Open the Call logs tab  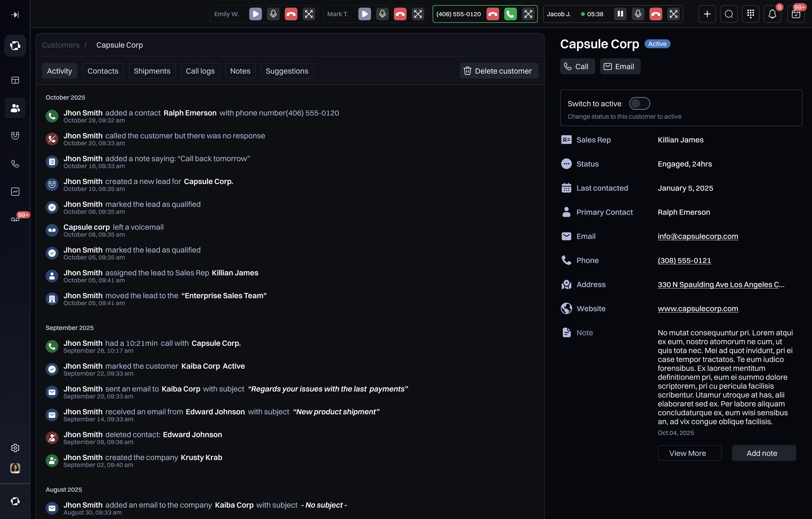pos(200,71)
